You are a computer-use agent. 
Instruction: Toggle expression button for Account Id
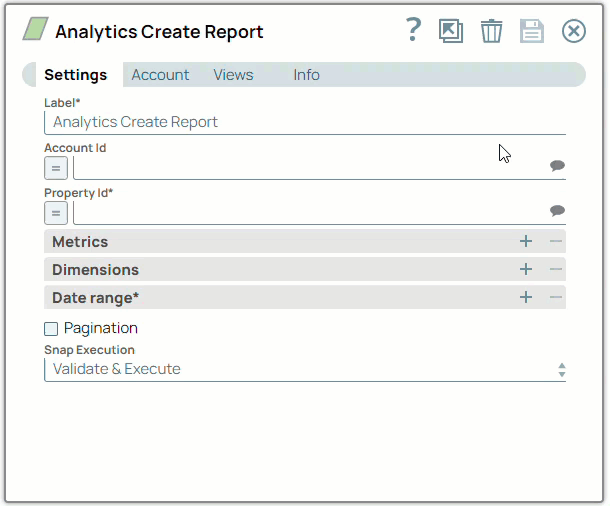pyautogui.click(x=56, y=168)
